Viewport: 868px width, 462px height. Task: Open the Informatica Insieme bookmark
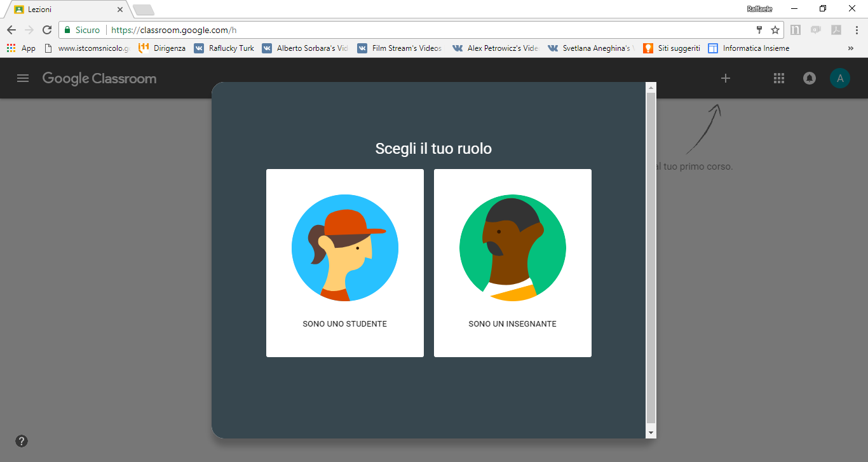click(x=749, y=48)
